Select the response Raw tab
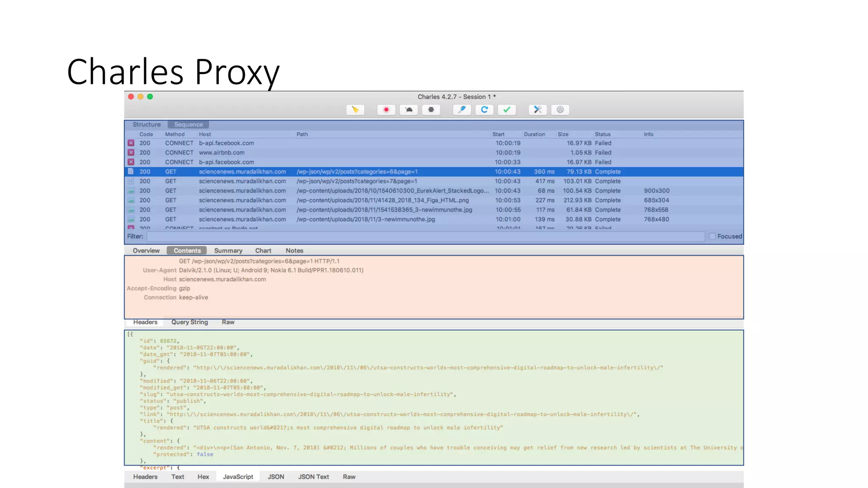Image resolution: width=868 pixels, height=488 pixels. click(349, 477)
